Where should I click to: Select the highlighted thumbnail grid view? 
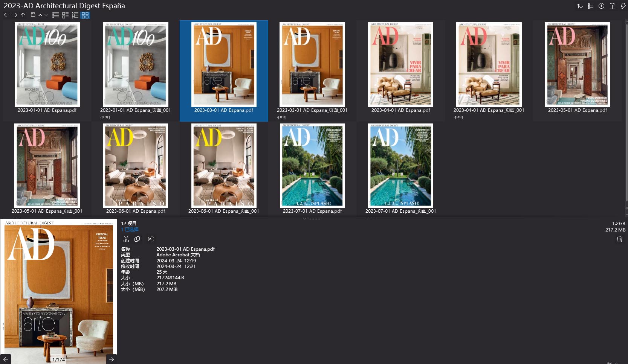click(x=85, y=15)
